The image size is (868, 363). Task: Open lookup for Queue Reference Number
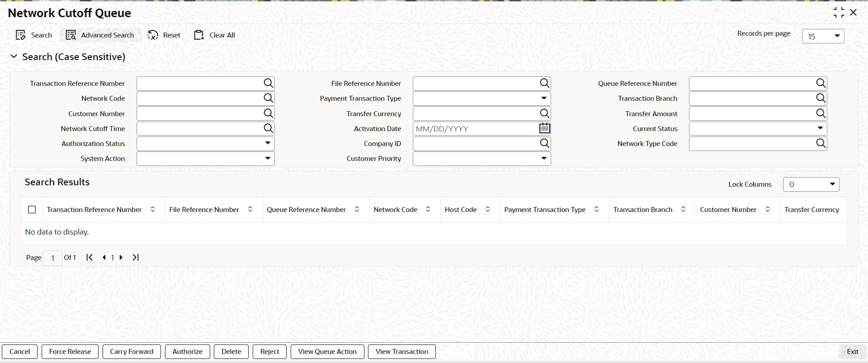(821, 83)
